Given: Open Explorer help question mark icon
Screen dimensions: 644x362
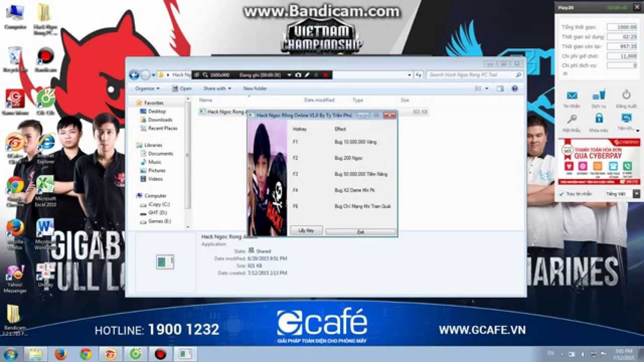Looking at the screenshot, I should point(515,88).
